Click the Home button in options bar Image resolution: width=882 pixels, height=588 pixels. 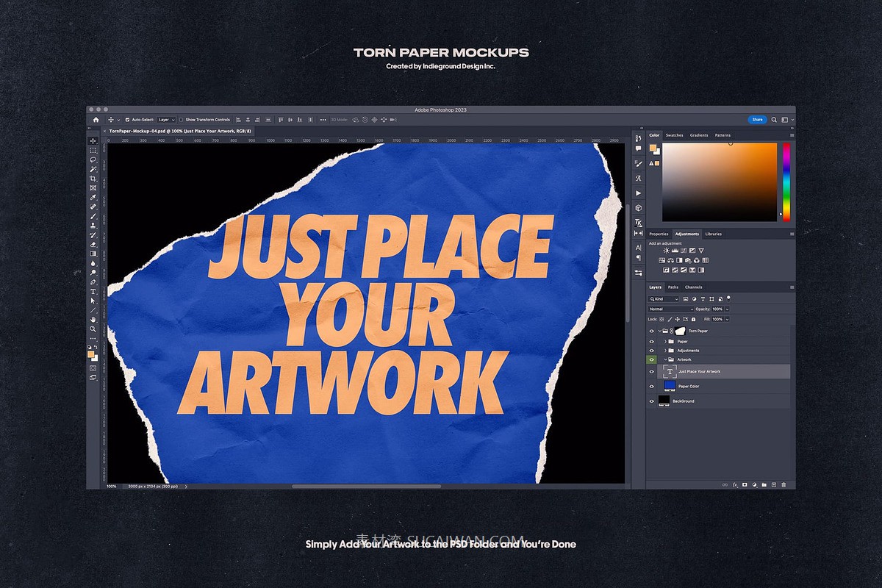click(x=96, y=119)
